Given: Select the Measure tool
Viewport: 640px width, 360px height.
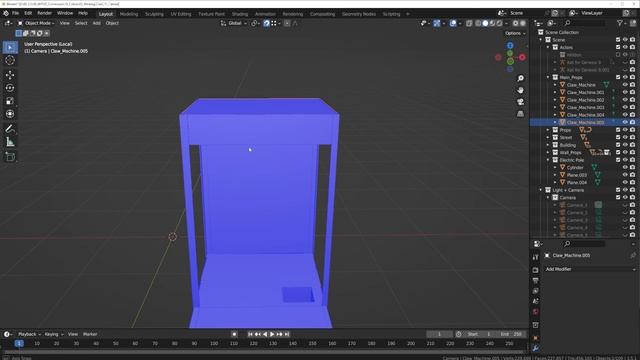Looking at the screenshot, I should (10, 142).
